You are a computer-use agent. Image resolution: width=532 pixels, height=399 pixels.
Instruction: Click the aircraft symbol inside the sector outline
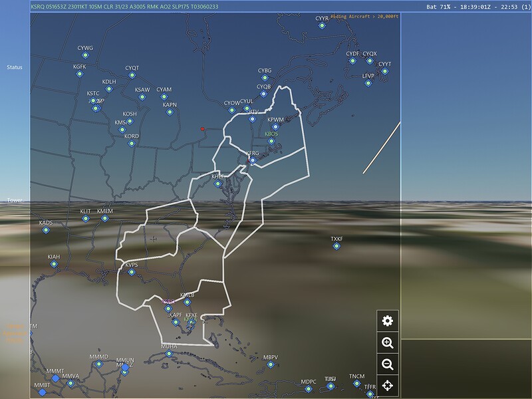coord(154,239)
